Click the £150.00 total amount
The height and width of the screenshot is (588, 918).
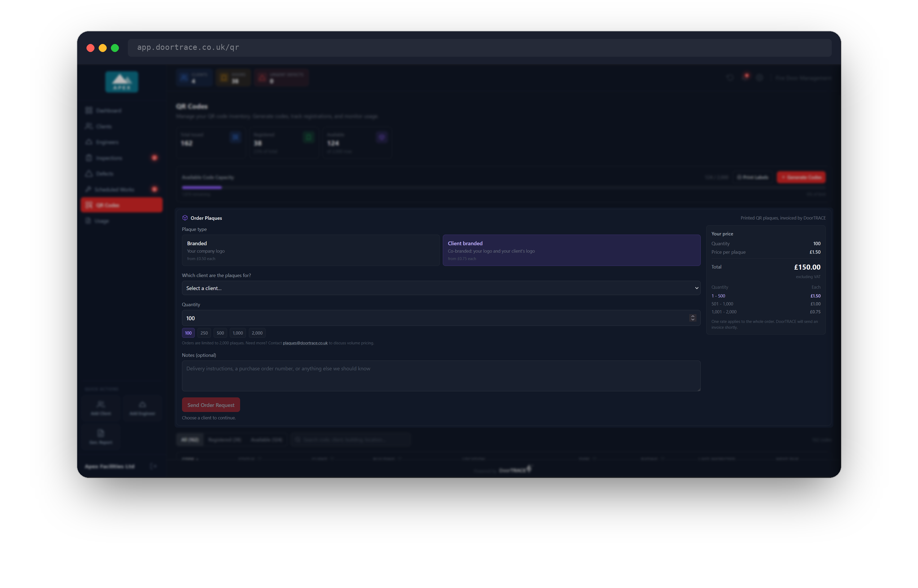tap(807, 267)
